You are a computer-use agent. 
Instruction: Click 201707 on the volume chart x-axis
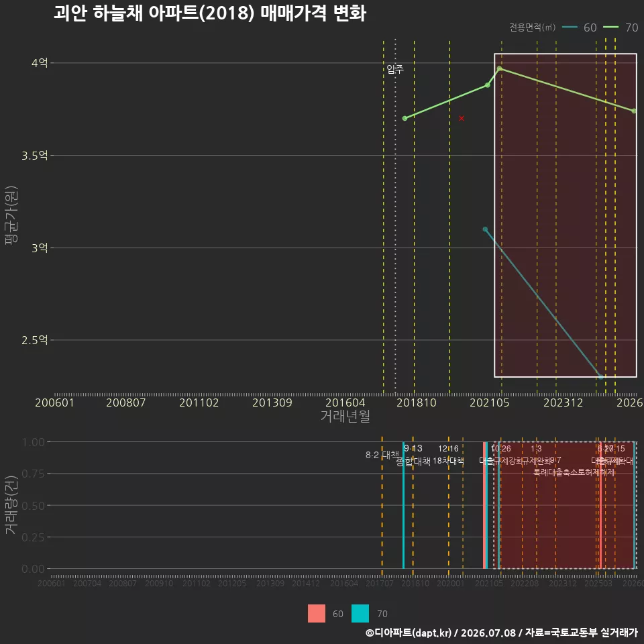pyautogui.click(x=380, y=583)
